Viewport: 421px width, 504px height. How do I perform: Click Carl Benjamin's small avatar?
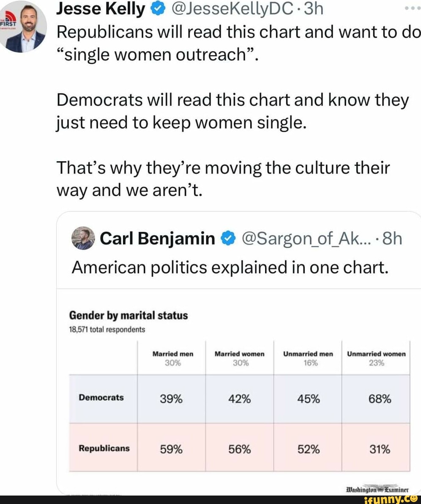click(83, 239)
